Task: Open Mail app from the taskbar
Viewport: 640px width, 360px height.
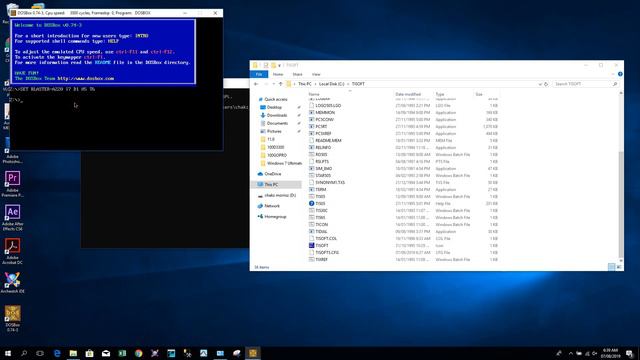Action: click(106, 353)
